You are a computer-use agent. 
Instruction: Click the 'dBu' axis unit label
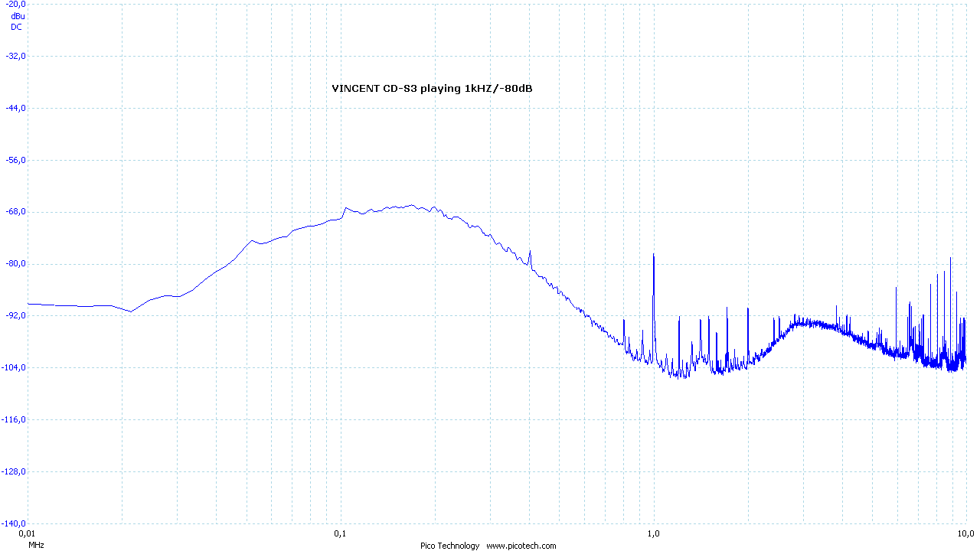(x=17, y=16)
